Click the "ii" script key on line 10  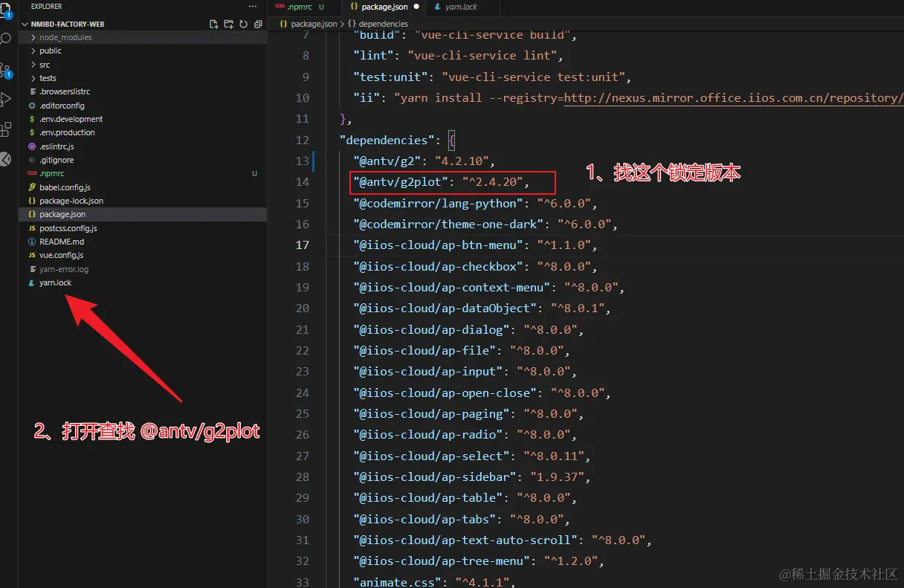click(367, 98)
